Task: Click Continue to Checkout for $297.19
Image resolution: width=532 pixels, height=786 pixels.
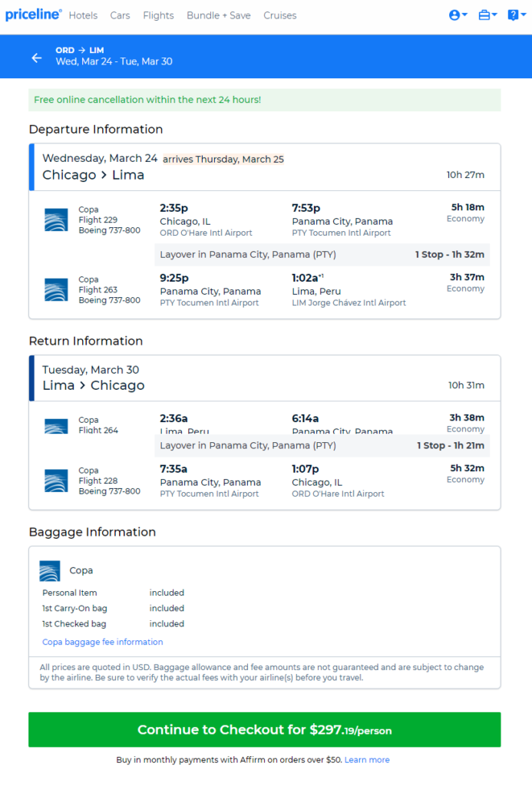Action: (x=264, y=729)
